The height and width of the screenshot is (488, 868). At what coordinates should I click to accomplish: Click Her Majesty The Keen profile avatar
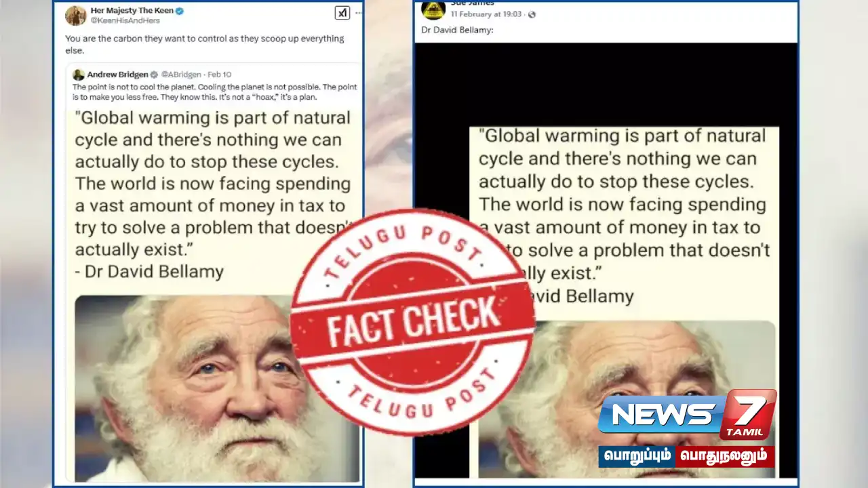[x=75, y=15]
